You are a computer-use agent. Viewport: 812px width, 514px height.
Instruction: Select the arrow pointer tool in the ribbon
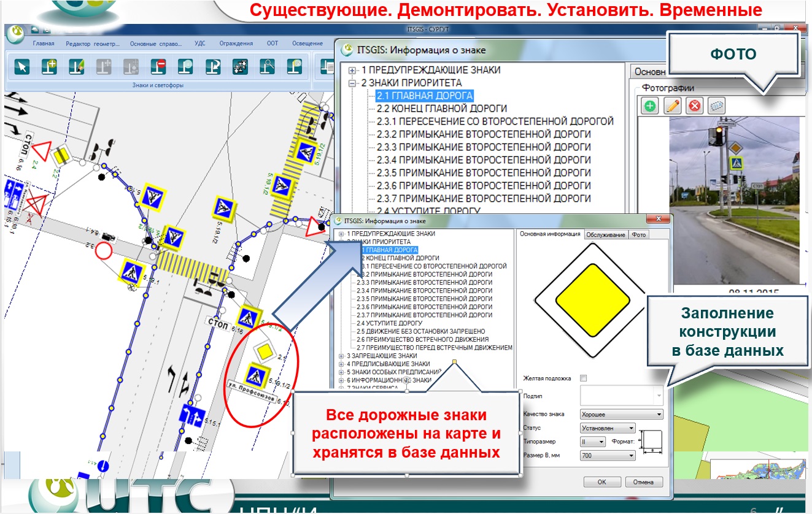tap(22, 66)
